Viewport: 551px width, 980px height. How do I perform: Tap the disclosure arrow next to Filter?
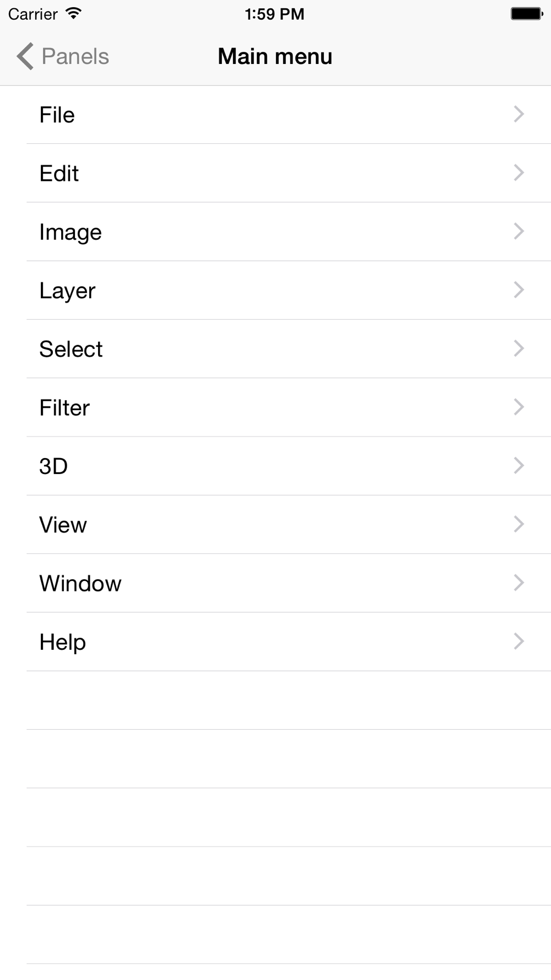point(518,407)
